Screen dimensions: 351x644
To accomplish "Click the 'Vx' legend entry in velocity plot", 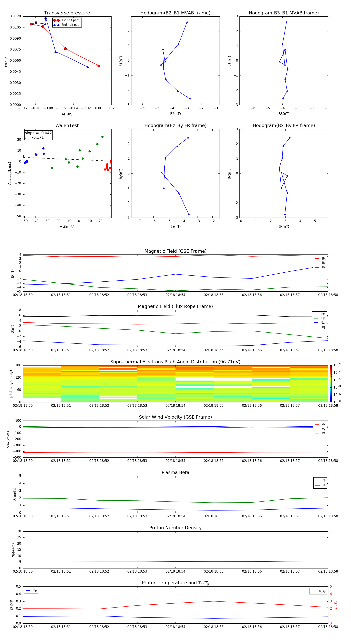I will point(320,424).
